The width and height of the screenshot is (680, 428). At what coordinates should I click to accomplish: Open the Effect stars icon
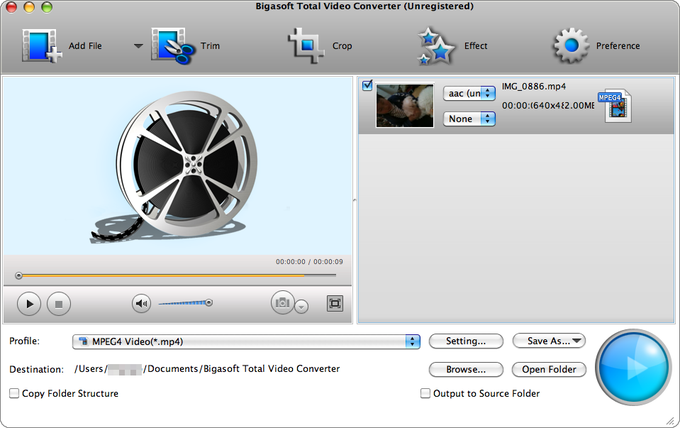coord(436,46)
